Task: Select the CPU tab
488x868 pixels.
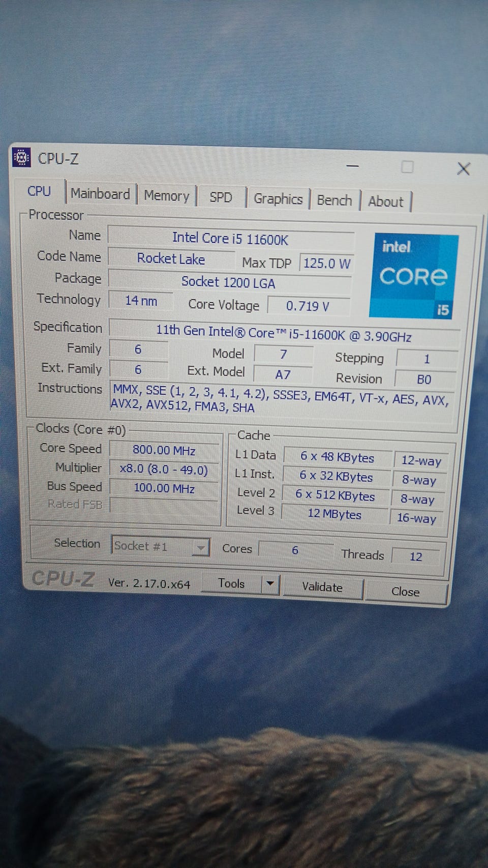Action: coord(39,191)
